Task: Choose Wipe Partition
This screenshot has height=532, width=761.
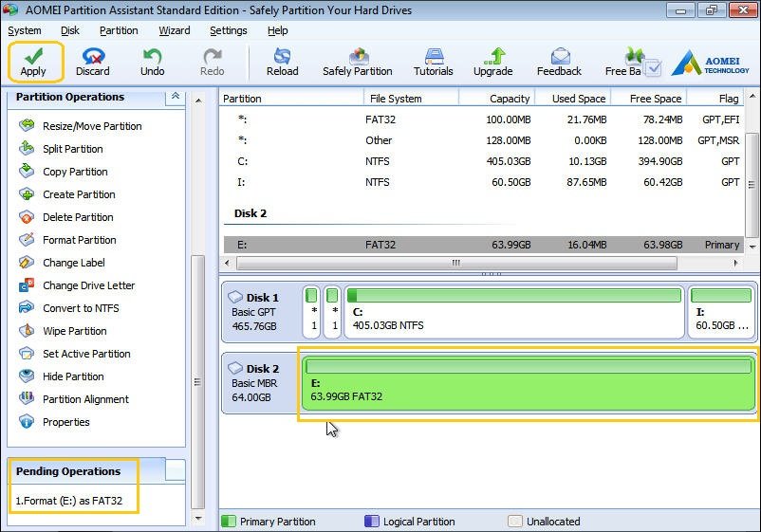Action: click(63, 331)
